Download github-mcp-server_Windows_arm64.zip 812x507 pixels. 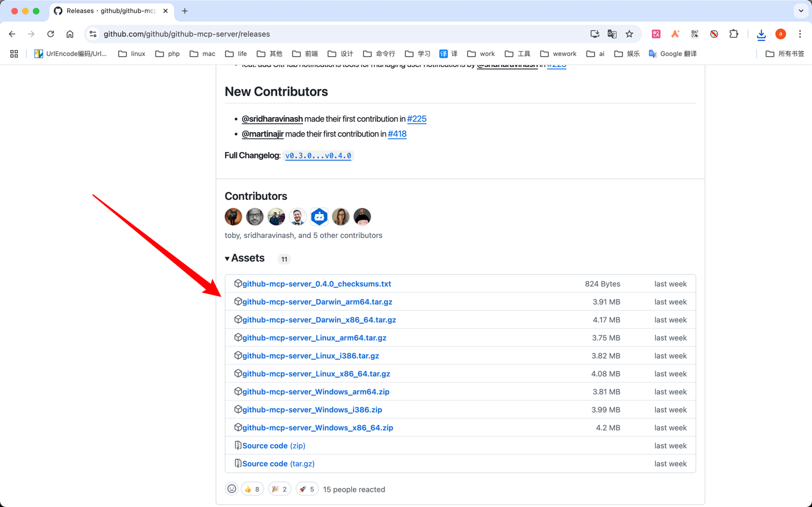(316, 392)
